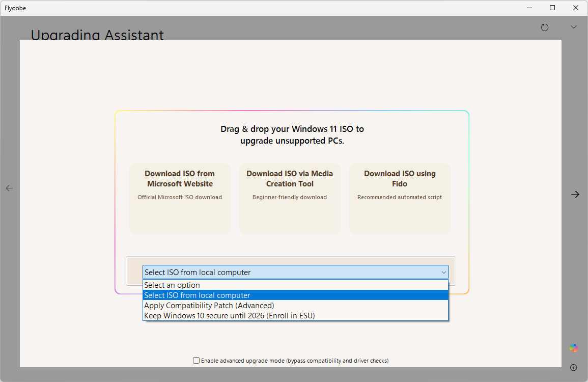Viewport: 588px width, 382px height.
Task: Open the info icon at bottom right
Action: 573,367
